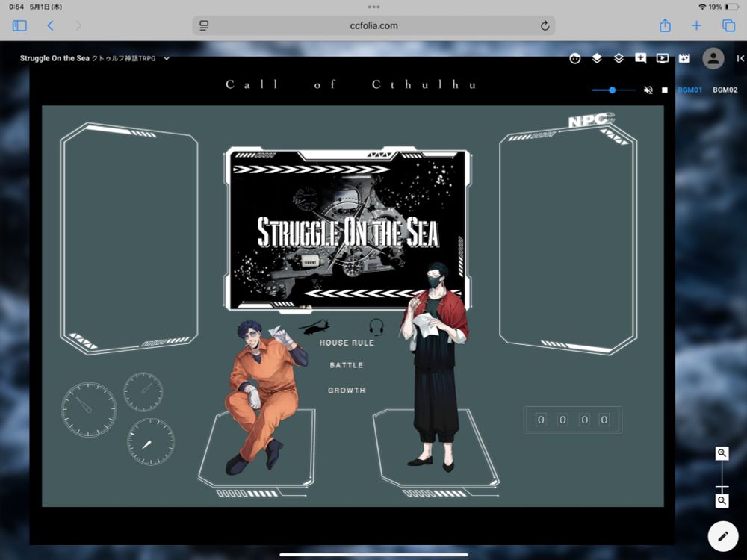The image size is (747, 560).
Task: Show all open tabs overview
Action: [729, 25]
